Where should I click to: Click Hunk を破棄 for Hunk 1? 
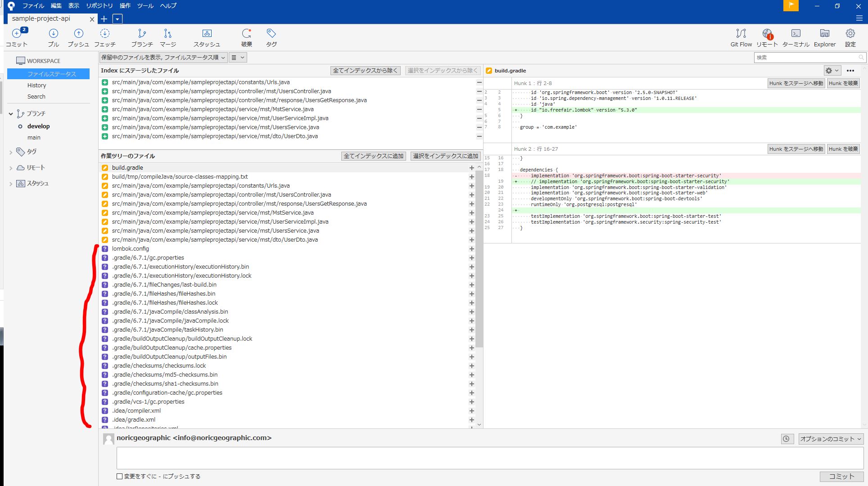tap(843, 83)
